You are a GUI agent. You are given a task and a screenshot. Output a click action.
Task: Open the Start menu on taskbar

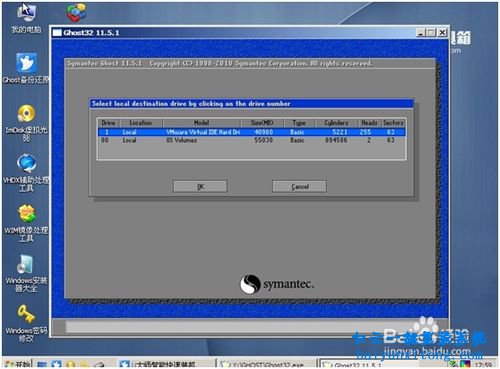point(18,364)
